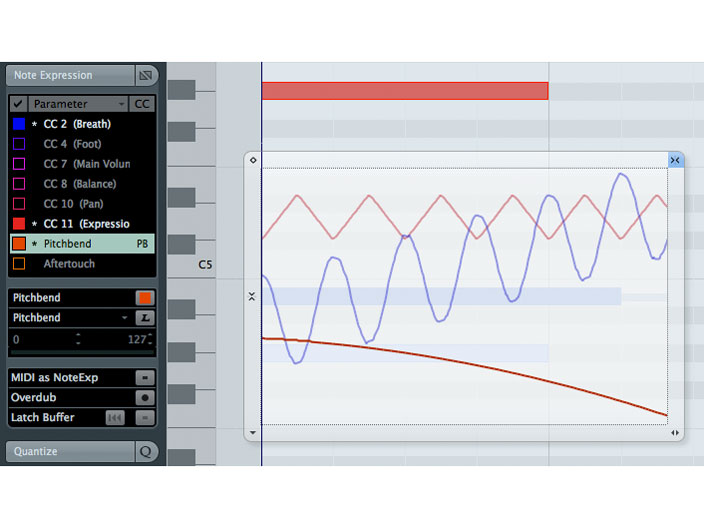The height and width of the screenshot is (528, 704).
Task: Click the Note Expression section header
Action: point(70,75)
